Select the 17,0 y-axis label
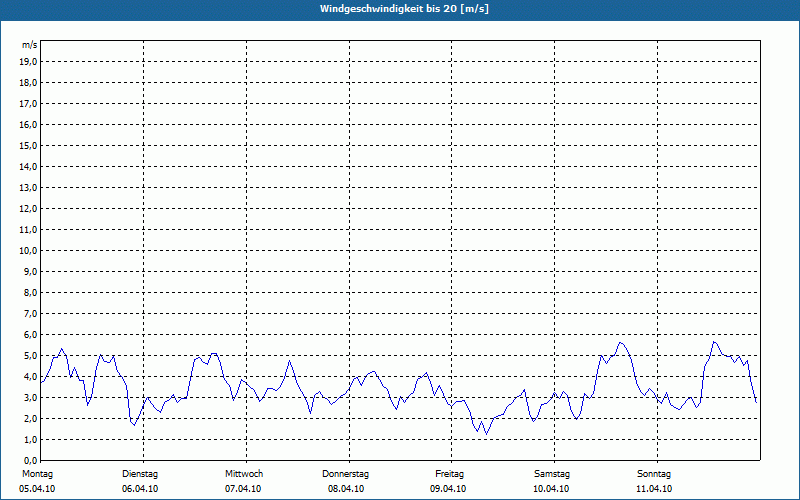Screen dimensions: 800x500 (28, 104)
